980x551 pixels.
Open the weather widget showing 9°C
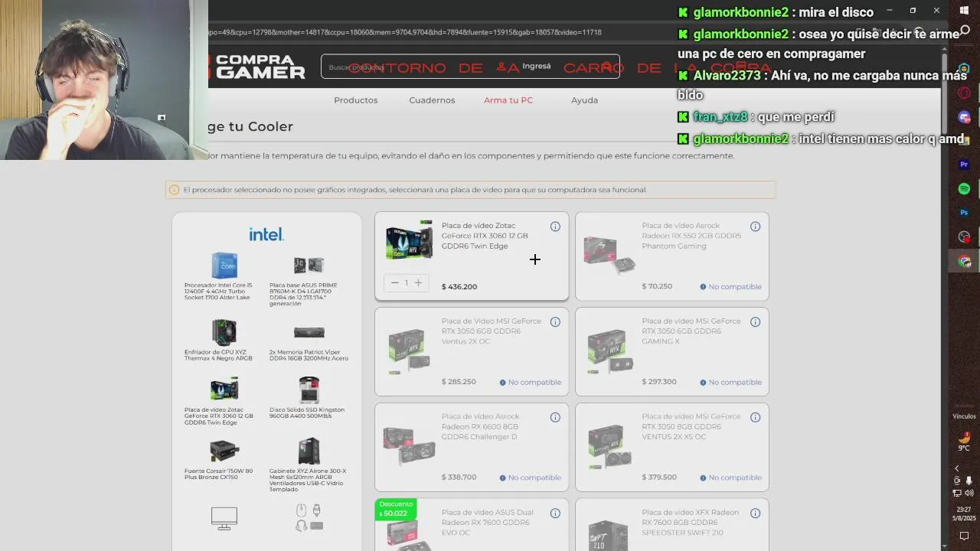pyautogui.click(x=964, y=442)
